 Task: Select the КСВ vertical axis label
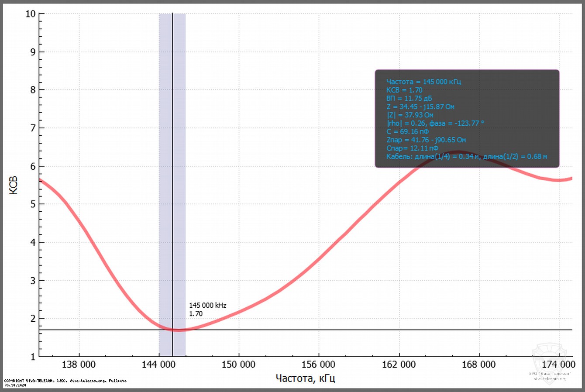point(14,185)
